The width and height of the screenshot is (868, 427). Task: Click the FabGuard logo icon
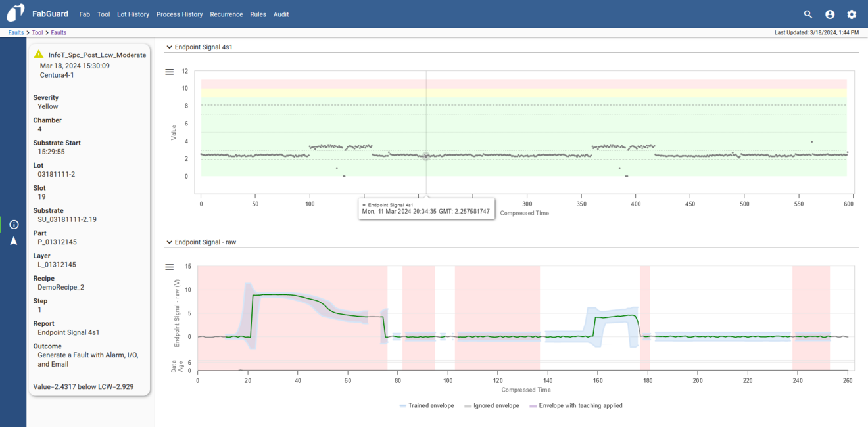[15, 12]
